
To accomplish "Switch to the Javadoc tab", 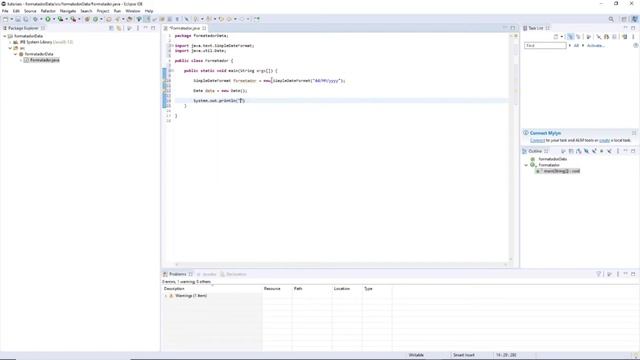I will coord(207,274).
